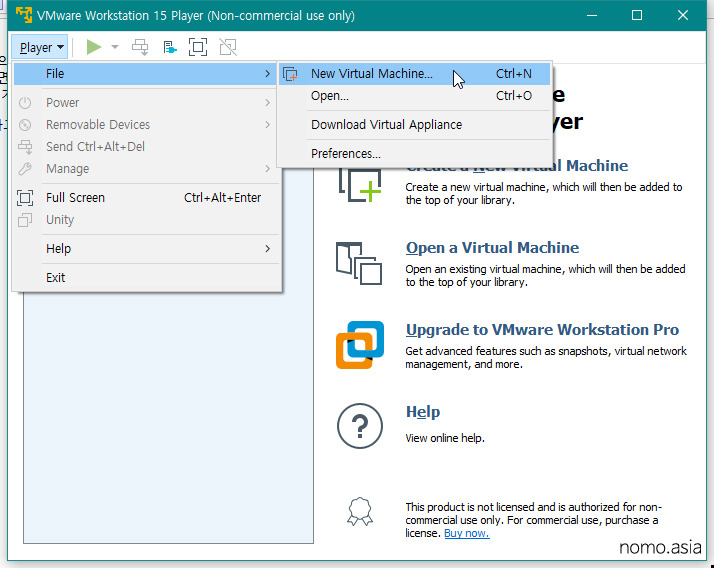Image resolution: width=714 pixels, height=568 pixels.
Task: Click Send Ctrl+Alt+Del toolbar icon
Action: [140, 47]
